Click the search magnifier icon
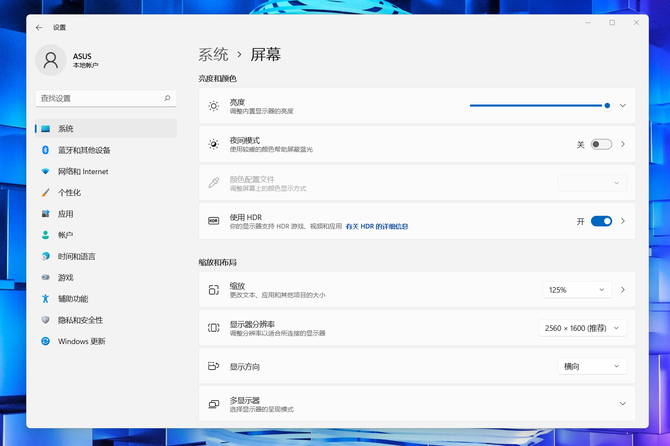The width and height of the screenshot is (670, 446). [x=167, y=99]
